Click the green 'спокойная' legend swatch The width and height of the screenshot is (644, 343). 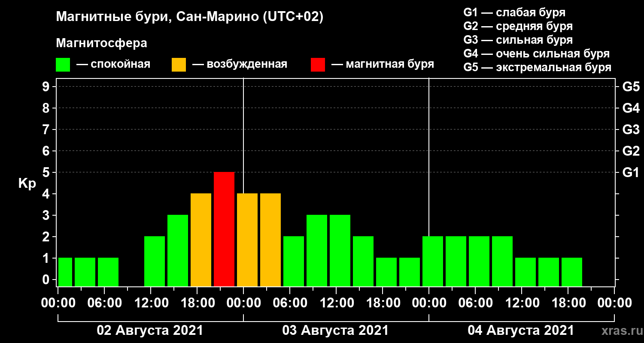pyautogui.click(x=63, y=65)
